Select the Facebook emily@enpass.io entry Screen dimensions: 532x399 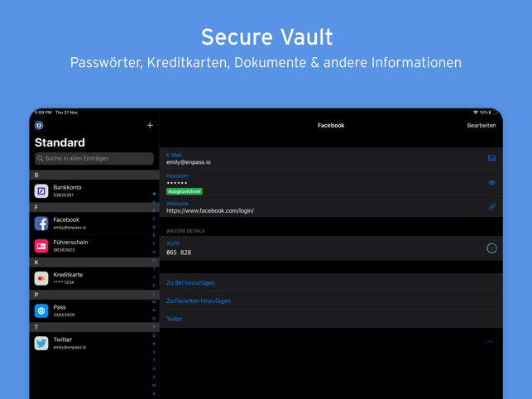[94, 224]
